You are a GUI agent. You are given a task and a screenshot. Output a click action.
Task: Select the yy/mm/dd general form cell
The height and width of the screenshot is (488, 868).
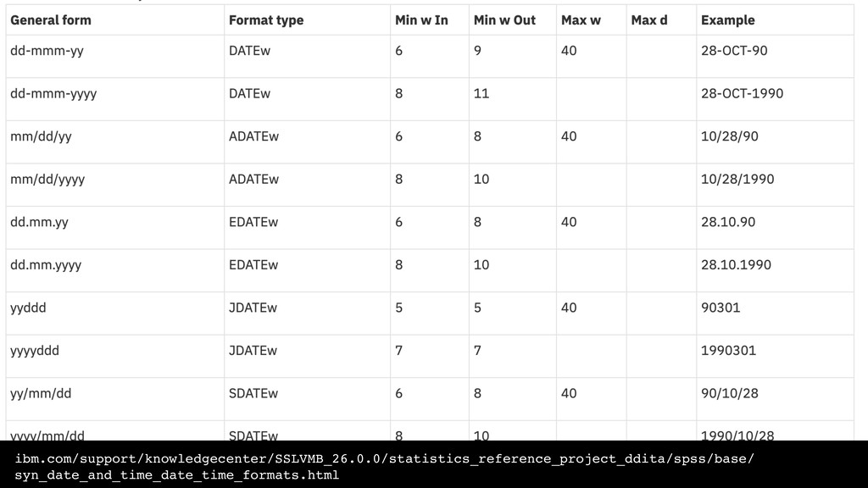click(41, 394)
